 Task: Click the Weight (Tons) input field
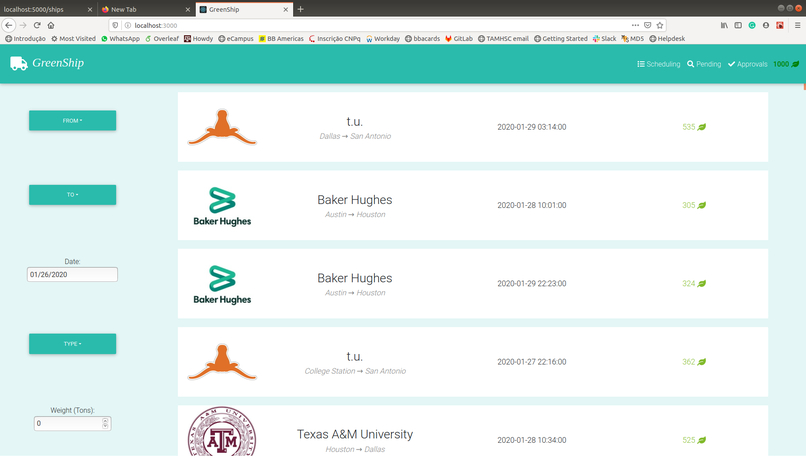point(72,424)
